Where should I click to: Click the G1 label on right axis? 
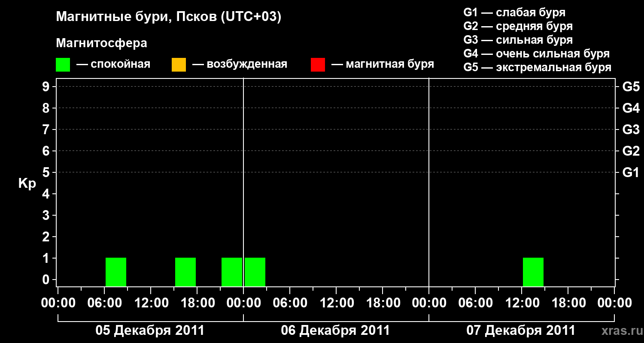tap(631, 172)
